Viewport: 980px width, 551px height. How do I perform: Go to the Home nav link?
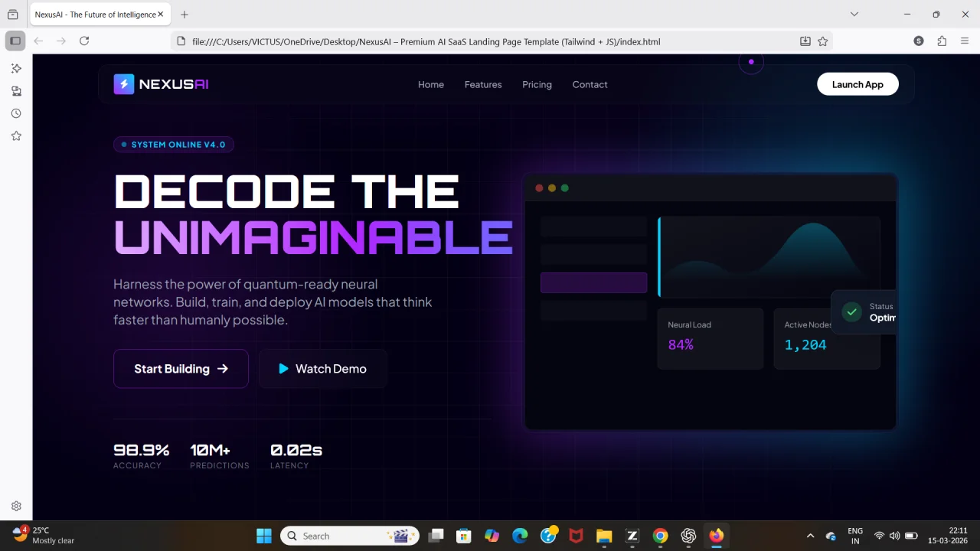pos(431,84)
